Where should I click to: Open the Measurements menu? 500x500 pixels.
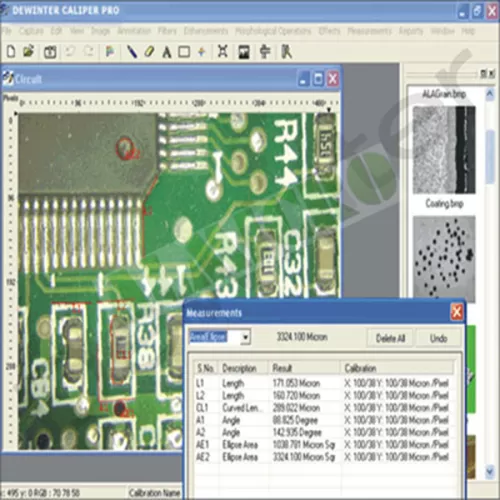[369, 31]
